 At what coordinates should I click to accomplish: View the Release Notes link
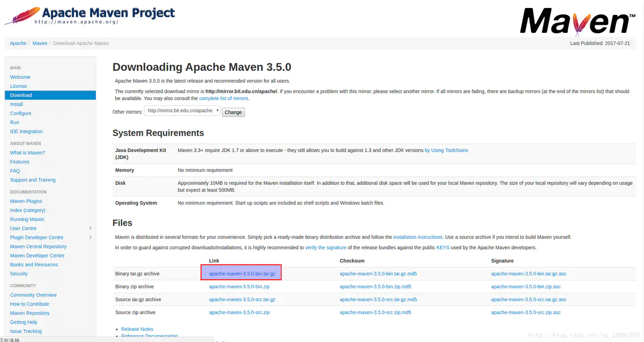(137, 329)
